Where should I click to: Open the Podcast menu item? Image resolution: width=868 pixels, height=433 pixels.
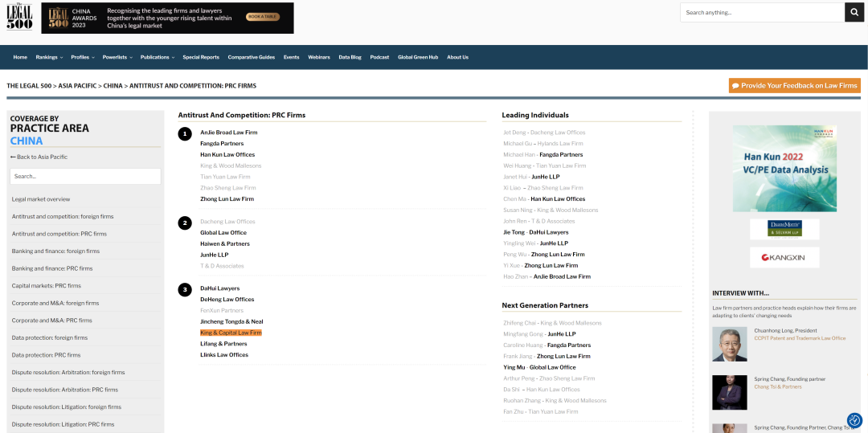pyautogui.click(x=379, y=57)
